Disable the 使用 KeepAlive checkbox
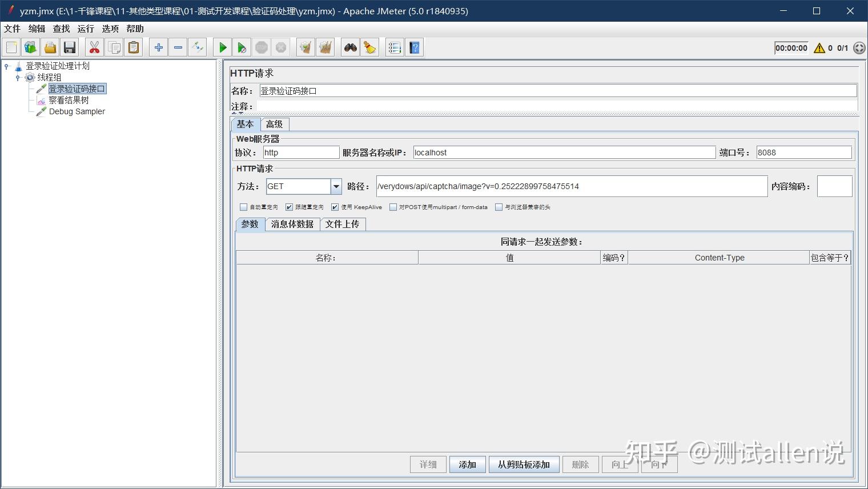Image resolution: width=868 pixels, height=489 pixels. coord(335,207)
